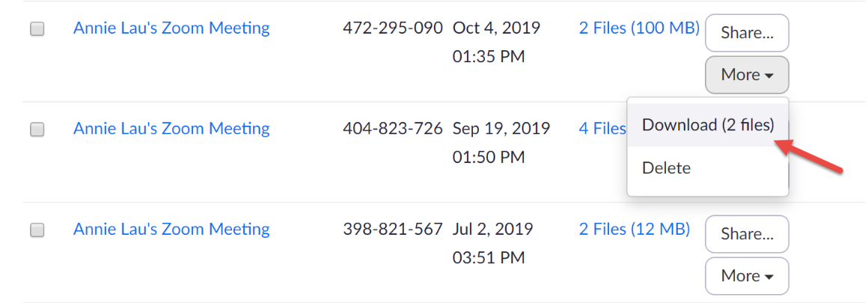Open the Jul 2 Annie Lau's Zoom Meeting link
The width and height of the screenshot is (868, 303).
(171, 230)
